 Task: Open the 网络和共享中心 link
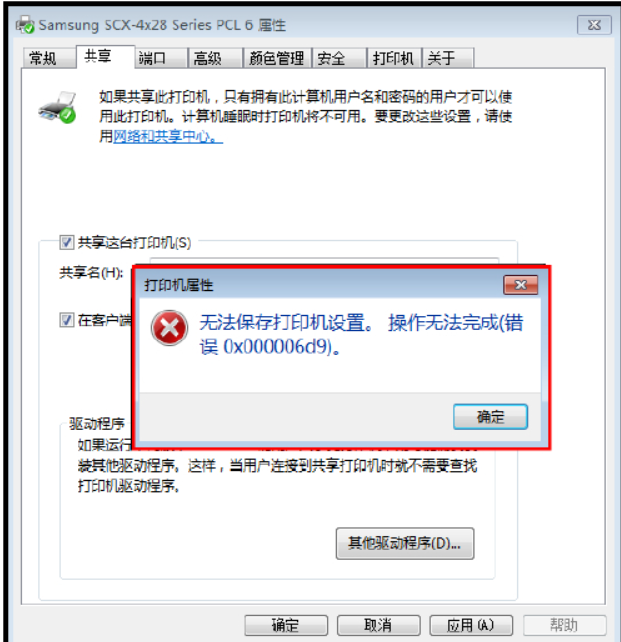(x=168, y=136)
